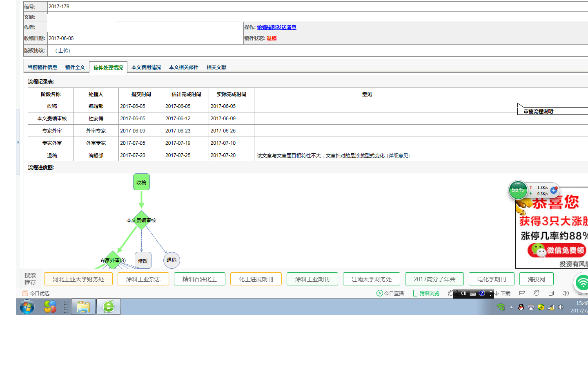Open 跨屏浏览 phone icon in status bar
This screenshot has width=588, height=368.
(415, 293)
